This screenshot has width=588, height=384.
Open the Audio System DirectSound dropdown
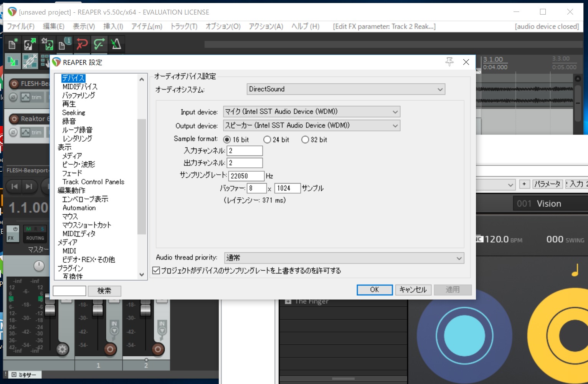(x=346, y=89)
